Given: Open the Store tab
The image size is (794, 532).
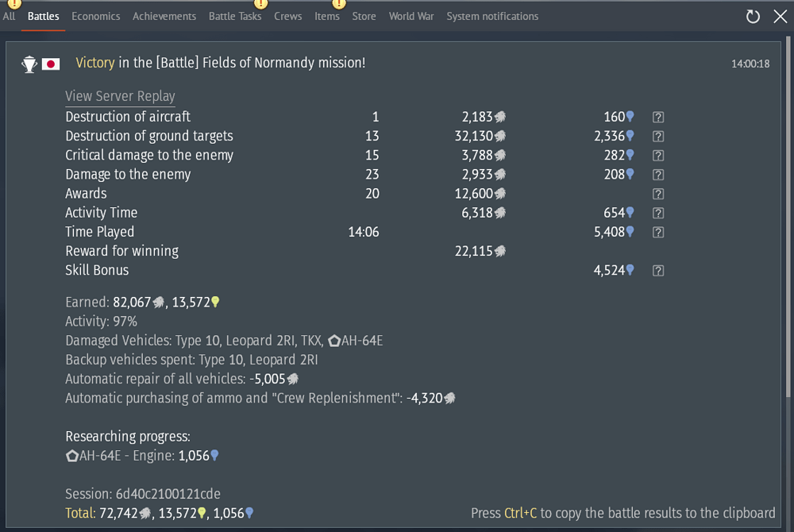Looking at the screenshot, I should 364,16.
